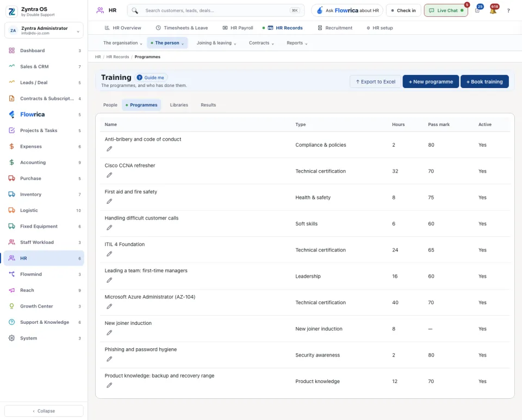The height and width of the screenshot is (420, 522).
Task: Go to Timesheets & Leave tab
Action: (x=182, y=28)
